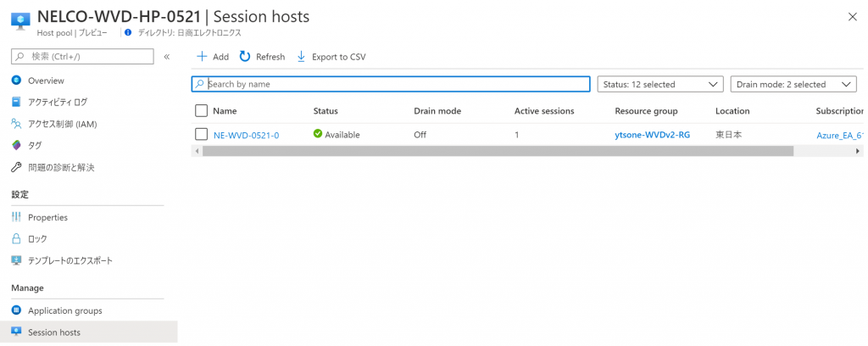Focus the Search by name field
Screen dimensions: 868x346
click(390, 84)
